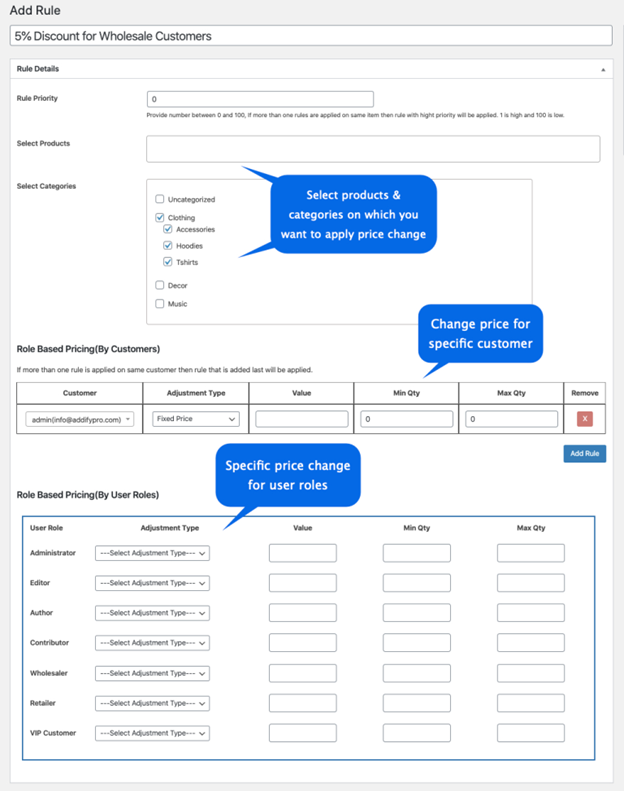This screenshot has width=624, height=791.
Task: Toggle the Hoodies category checkbox
Action: (x=168, y=245)
